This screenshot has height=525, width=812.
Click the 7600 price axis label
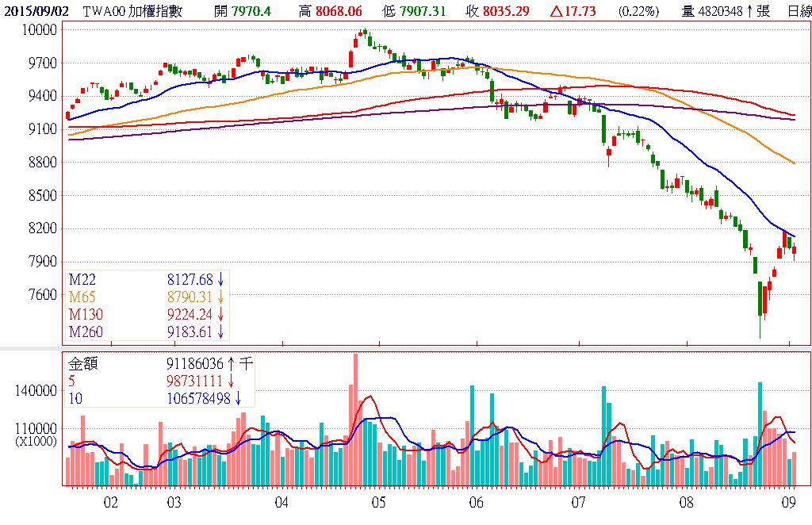pos(40,295)
